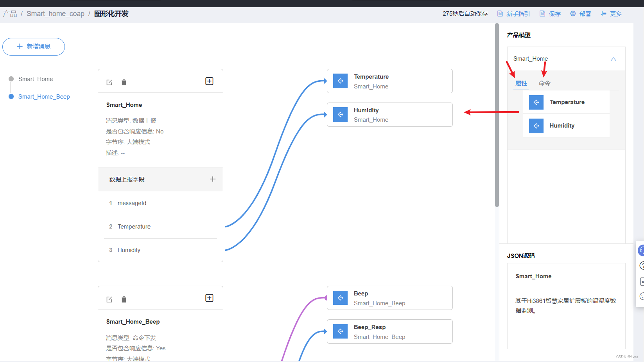Image resolution: width=644 pixels, height=362 pixels.
Task: Delete the Smart_Home_Beep message card
Action: 124,299
